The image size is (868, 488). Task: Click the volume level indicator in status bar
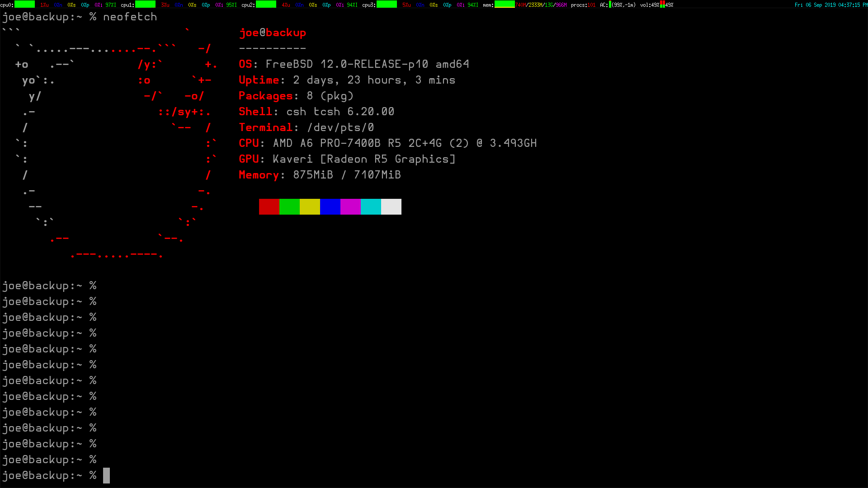662,5
